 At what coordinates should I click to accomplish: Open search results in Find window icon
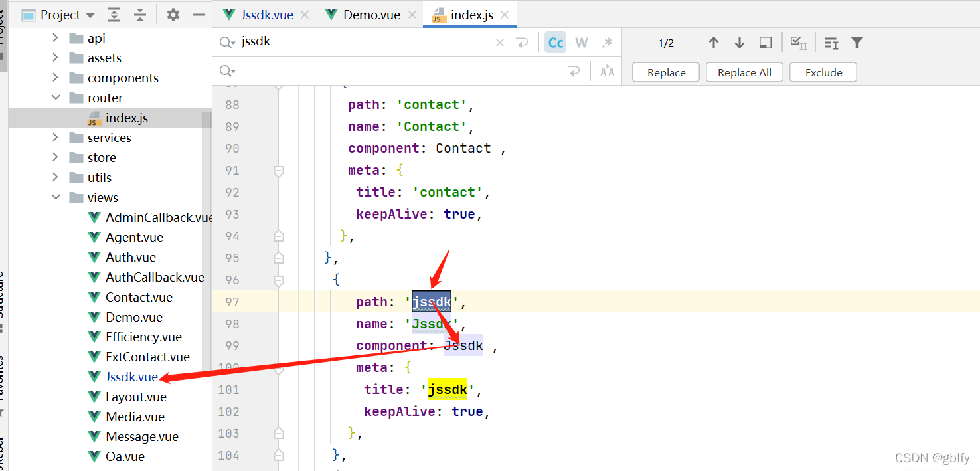pos(831,43)
